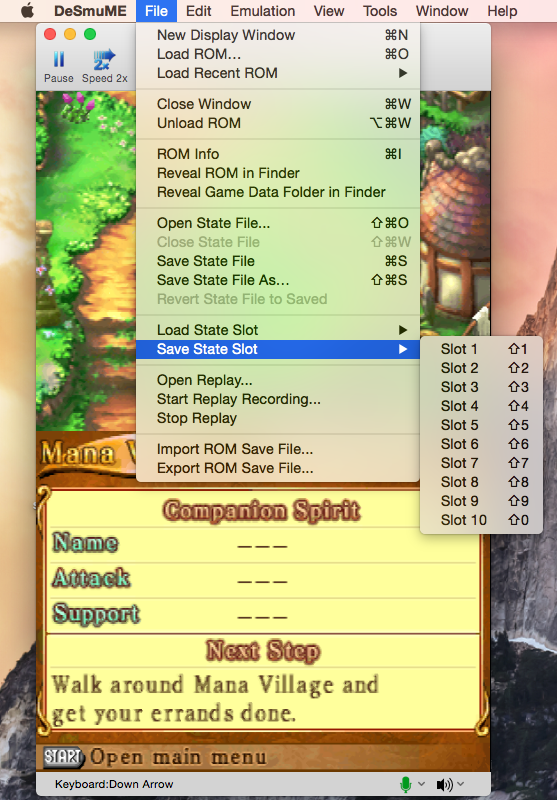Choose Export ROM Save File...

(x=278, y=468)
